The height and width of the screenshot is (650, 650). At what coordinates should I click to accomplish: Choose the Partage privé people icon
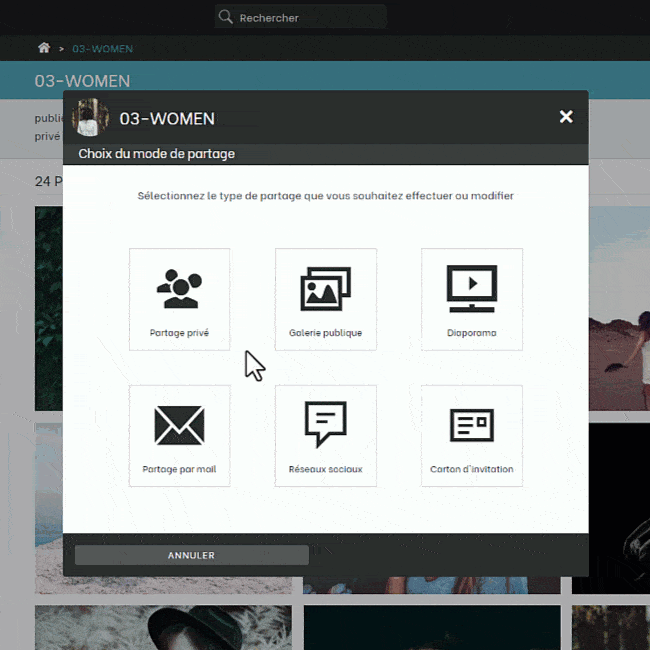(x=179, y=289)
